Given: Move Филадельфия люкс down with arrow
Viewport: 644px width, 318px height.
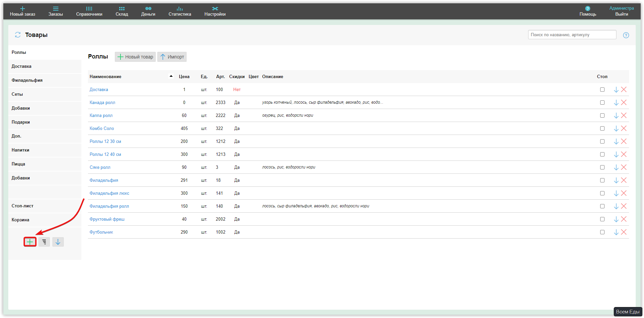Looking at the screenshot, I should click(x=616, y=193).
